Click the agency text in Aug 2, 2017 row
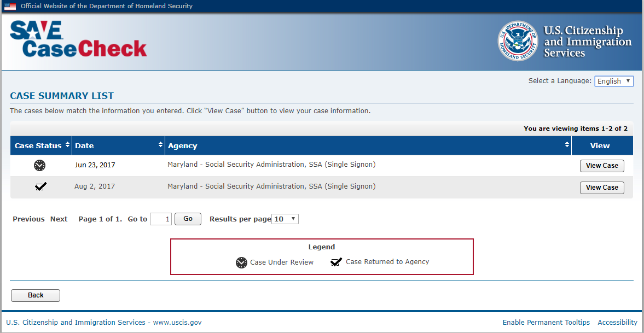This screenshot has height=333, width=644. [271, 186]
